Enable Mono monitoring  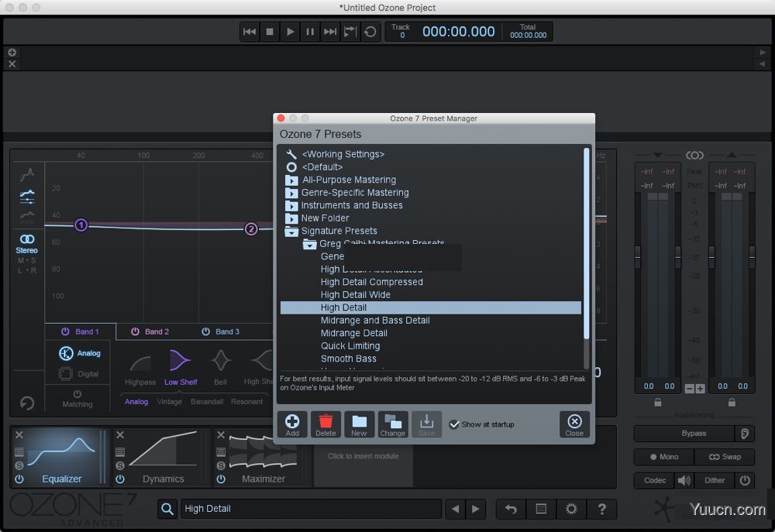[x=664, y=457]
